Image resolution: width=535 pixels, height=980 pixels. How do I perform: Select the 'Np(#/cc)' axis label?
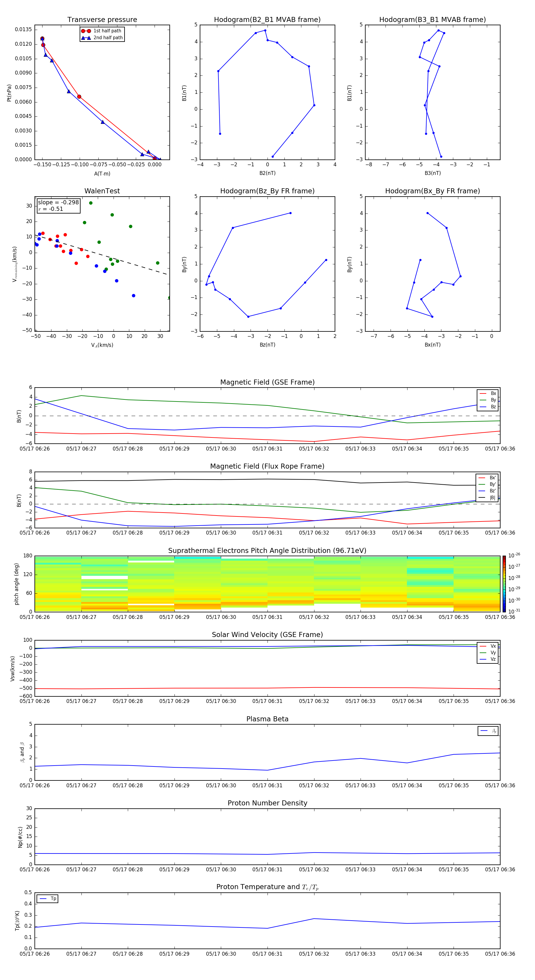pyautogui.click(x=20, y=837)
